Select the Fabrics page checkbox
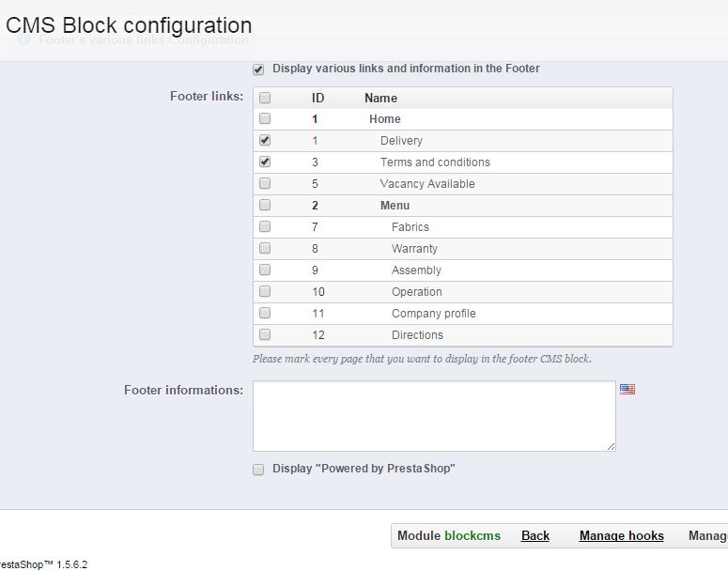 click(x=265, y=227)
